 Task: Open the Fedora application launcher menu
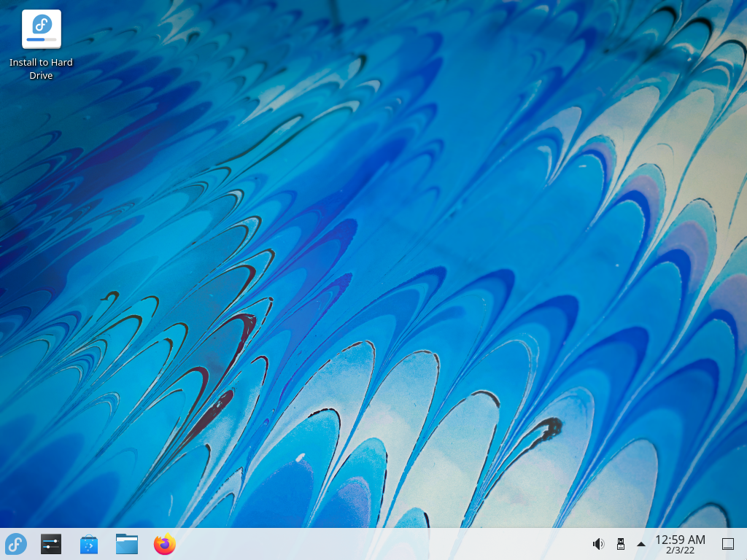(x=16, y=544)
